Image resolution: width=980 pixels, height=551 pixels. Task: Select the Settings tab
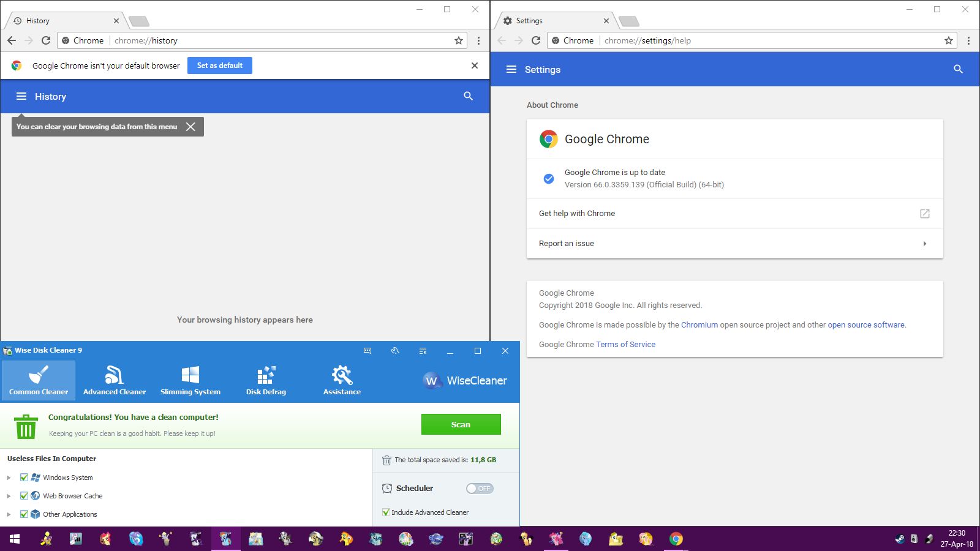click(555, 21)
